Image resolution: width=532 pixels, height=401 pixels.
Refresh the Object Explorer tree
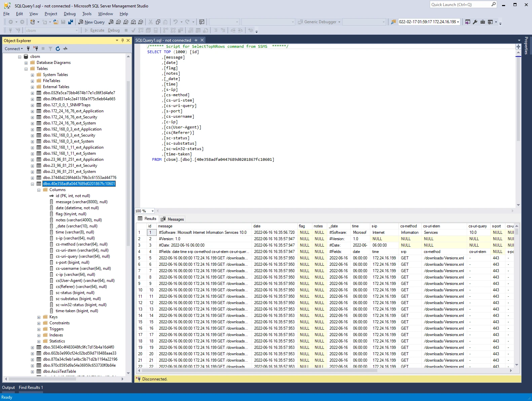pyautogui.click(x=58, y=49)
